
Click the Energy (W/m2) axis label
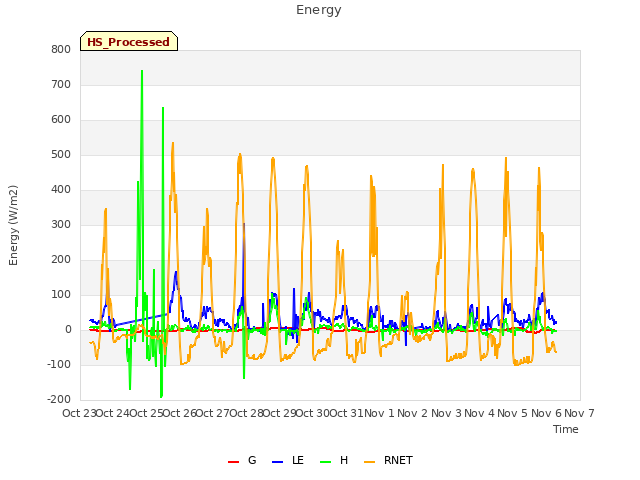pos(13,225)
